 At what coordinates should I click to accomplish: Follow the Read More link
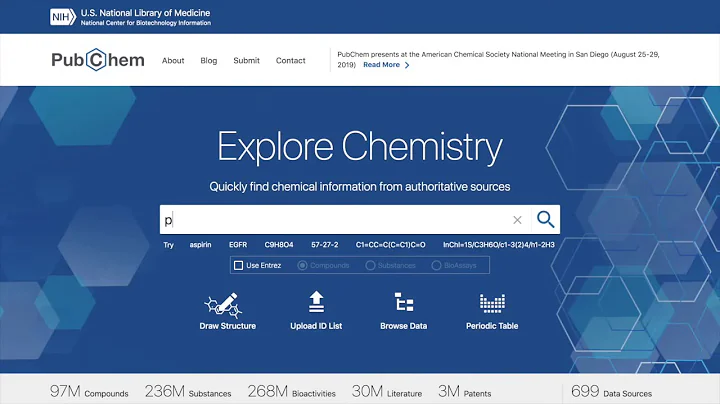(381, 65)
